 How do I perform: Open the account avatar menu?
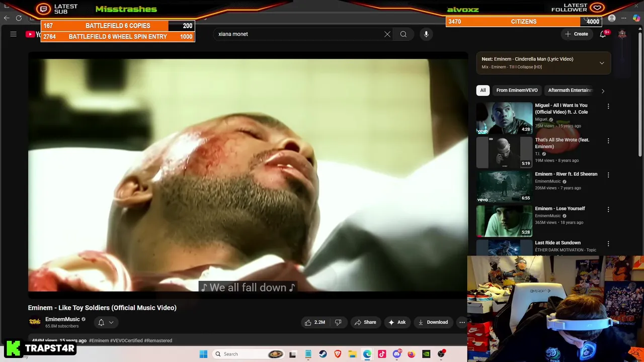[x=622, y=34]
